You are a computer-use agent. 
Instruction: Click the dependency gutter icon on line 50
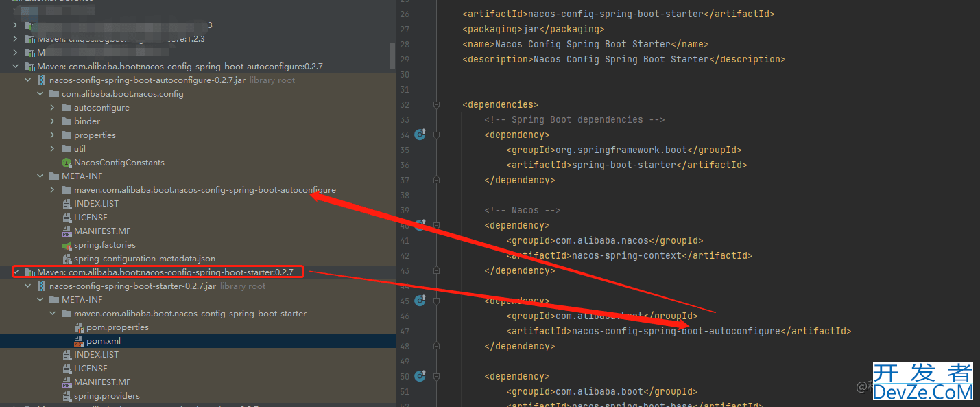420,375
